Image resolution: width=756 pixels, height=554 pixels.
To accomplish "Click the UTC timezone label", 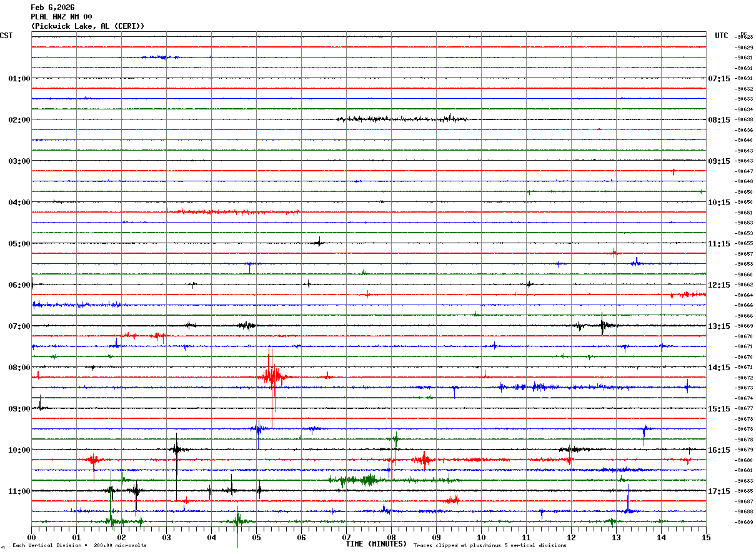I will point(722,36).
